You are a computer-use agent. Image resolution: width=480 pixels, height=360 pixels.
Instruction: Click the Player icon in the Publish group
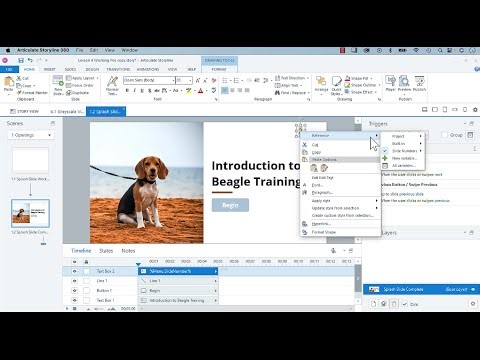(x=390, y=81)
